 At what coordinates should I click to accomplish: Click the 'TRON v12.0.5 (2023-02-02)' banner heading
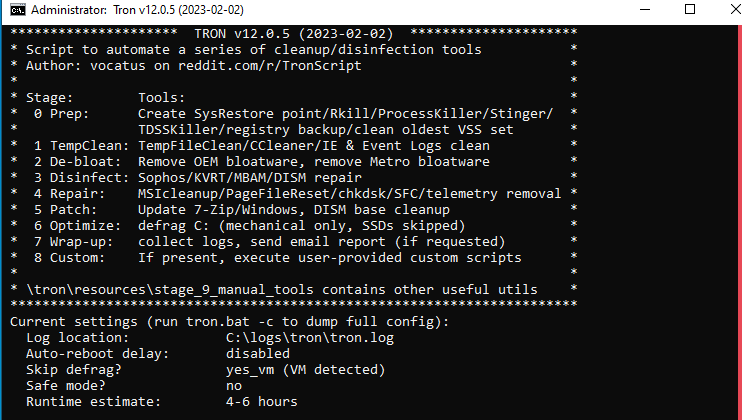pos(294,34)
